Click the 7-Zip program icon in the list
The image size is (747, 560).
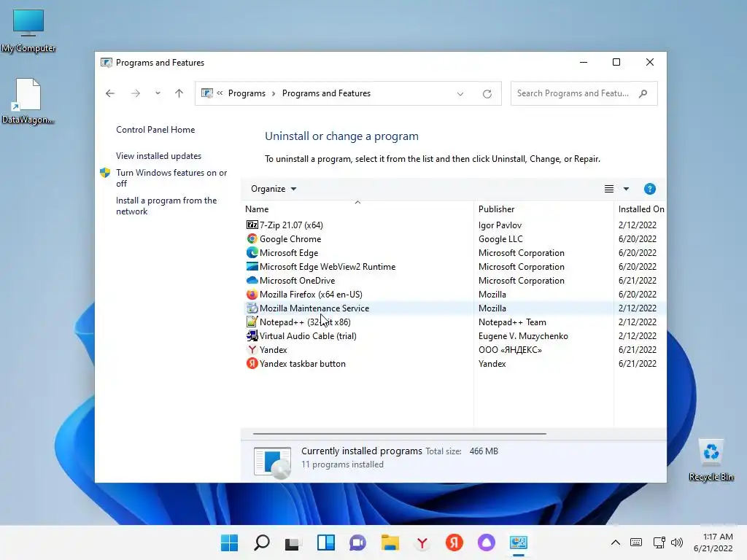(x=252, y=225)
